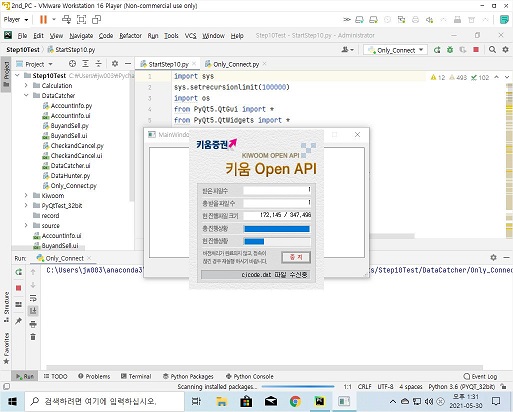Viewport: 513px width, 412px height.
Task: Expand the source folder
Action: coord(26,226)
